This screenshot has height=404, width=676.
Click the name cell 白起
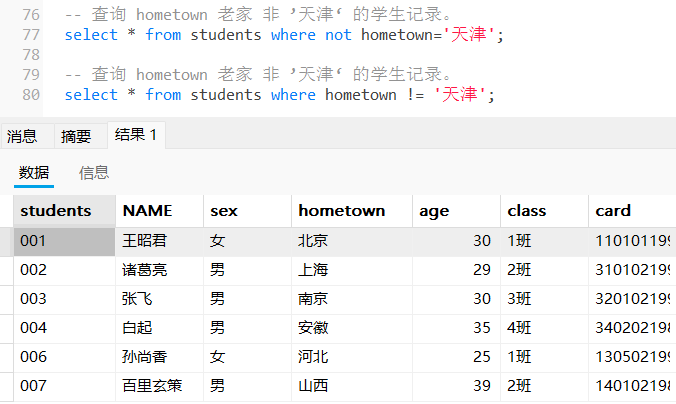coord(159,328)
